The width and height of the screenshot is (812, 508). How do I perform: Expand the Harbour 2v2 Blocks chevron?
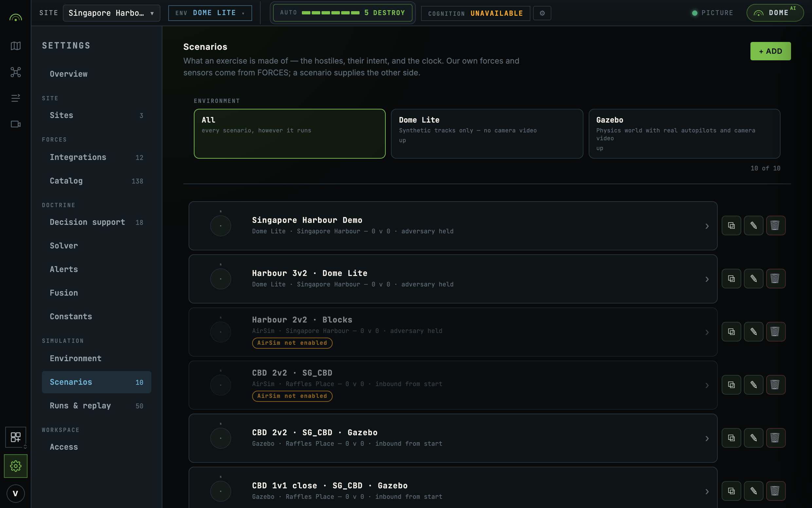click(x=707, y=332)
